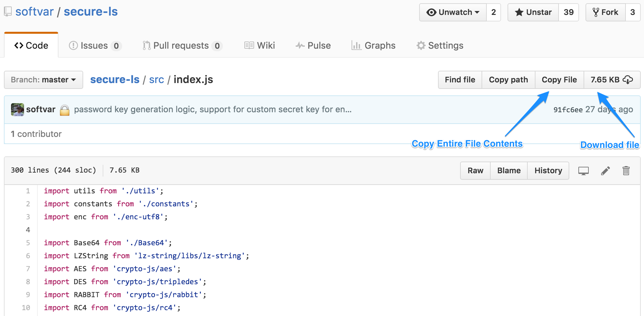Fork the secure-ls repository
Viewport: 644px width, 316px height.
tap(605, 12)
